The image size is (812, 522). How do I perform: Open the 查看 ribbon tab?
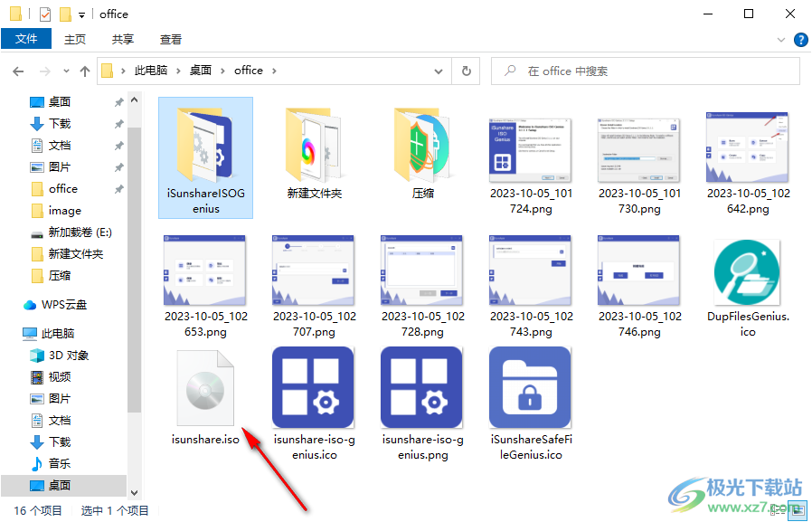click(171, 40)
